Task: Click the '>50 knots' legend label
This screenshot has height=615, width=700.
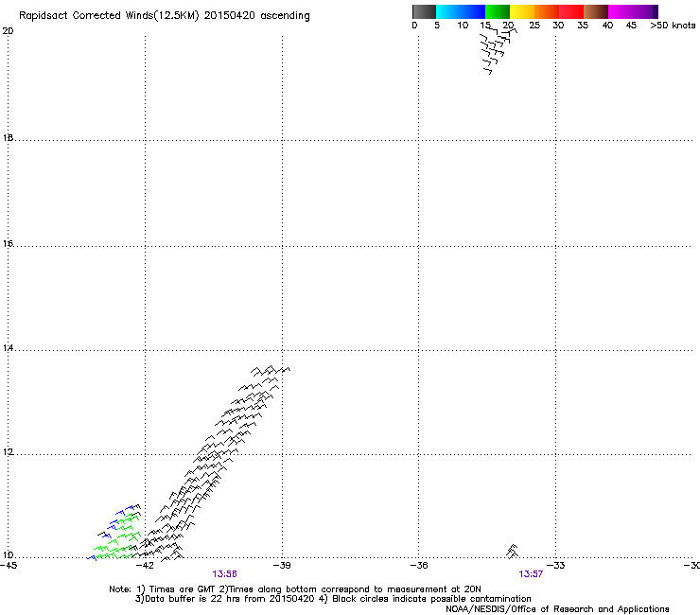Action: pyautogui.click(x=673, y=26)
